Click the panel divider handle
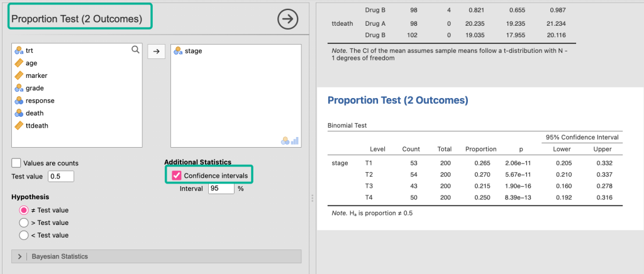Image resolution: width=644 pixels, height=274 pixels. (313, 199)
